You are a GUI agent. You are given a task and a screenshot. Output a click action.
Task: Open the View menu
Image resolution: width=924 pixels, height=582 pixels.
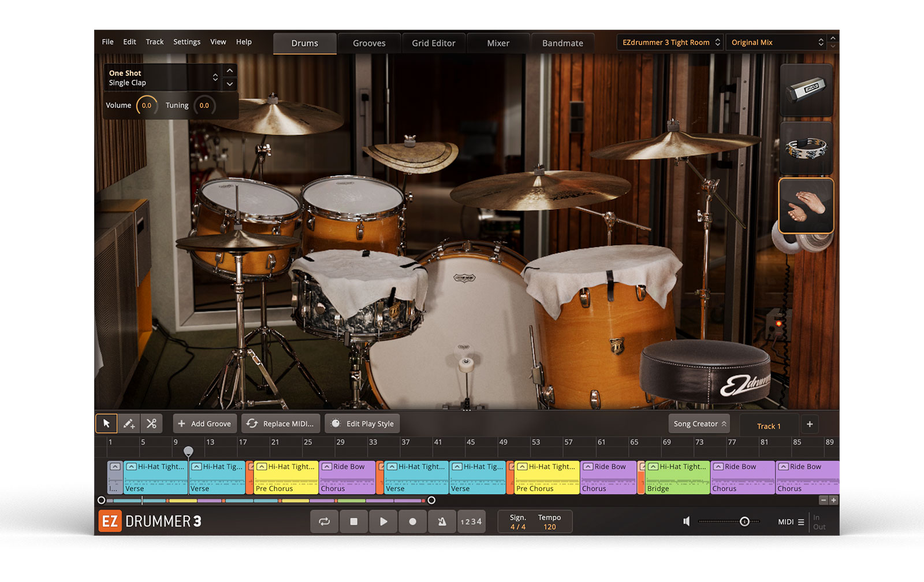pos(218,42)
